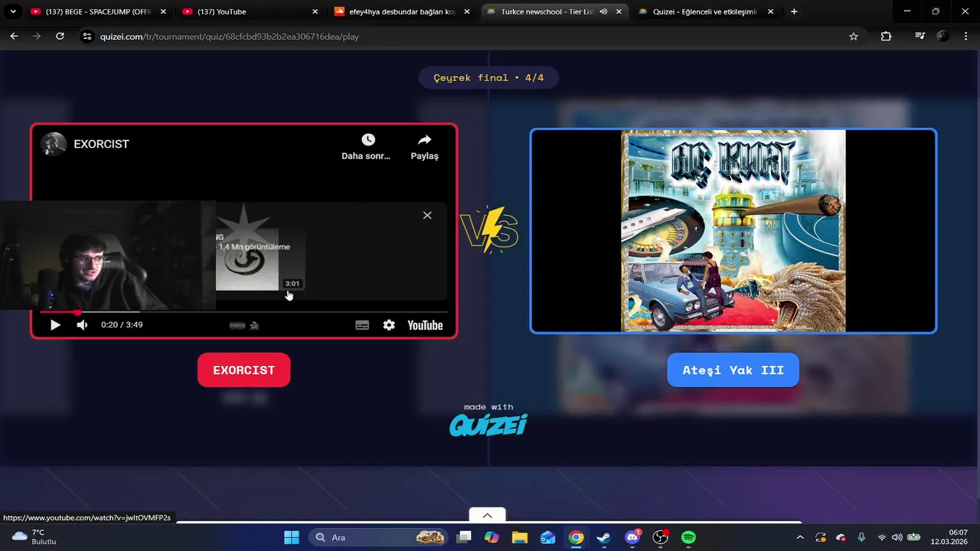Open Steam from the taskbar
The height and width of the screenshot is (551, 980).
(x=604, y=537)
